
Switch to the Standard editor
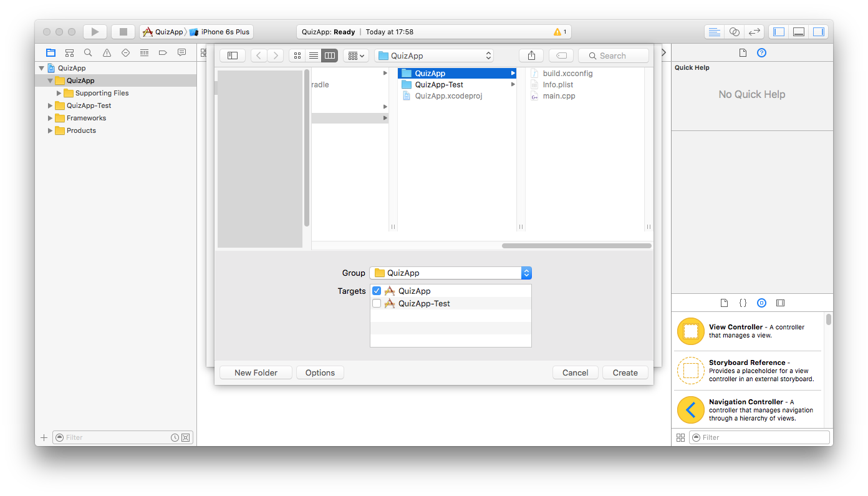tap(715, 32)
